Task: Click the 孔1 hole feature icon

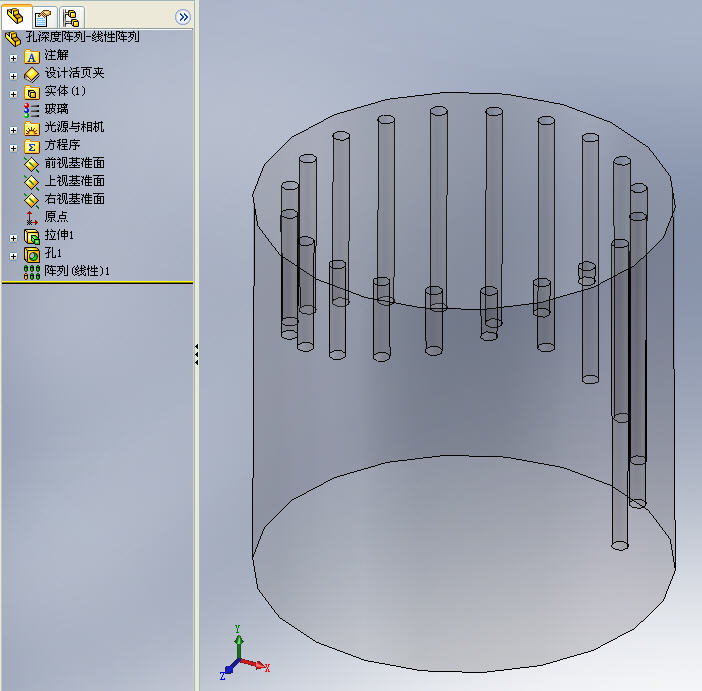Action: click(31, 254)
